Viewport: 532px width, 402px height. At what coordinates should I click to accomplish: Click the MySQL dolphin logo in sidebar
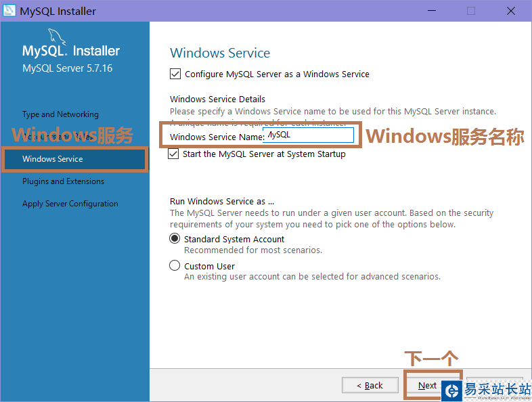tap(57, 37)
